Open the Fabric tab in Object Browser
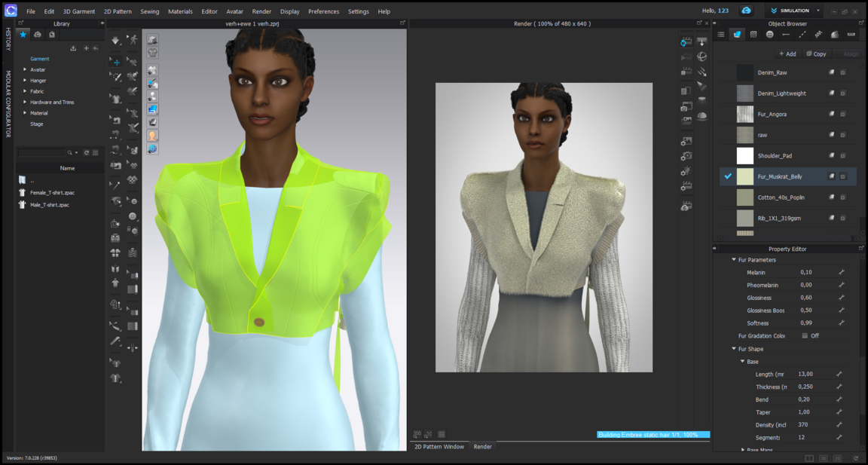 click(x=737, y=35)
